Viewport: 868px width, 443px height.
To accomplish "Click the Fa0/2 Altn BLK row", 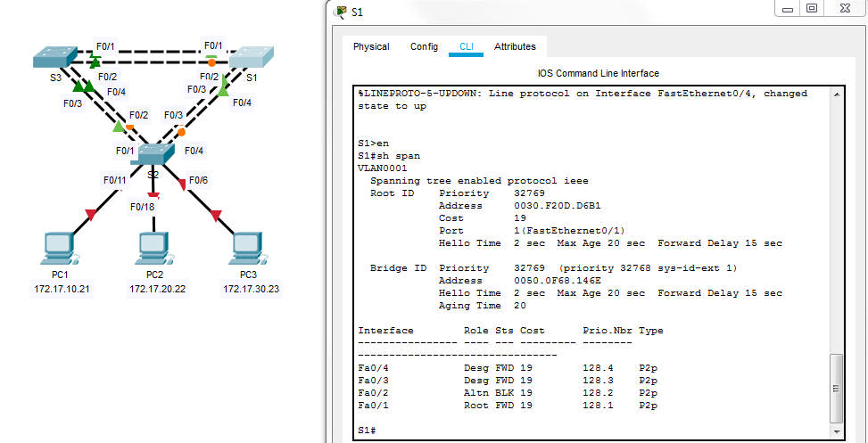I will click(x=508, y=393).
